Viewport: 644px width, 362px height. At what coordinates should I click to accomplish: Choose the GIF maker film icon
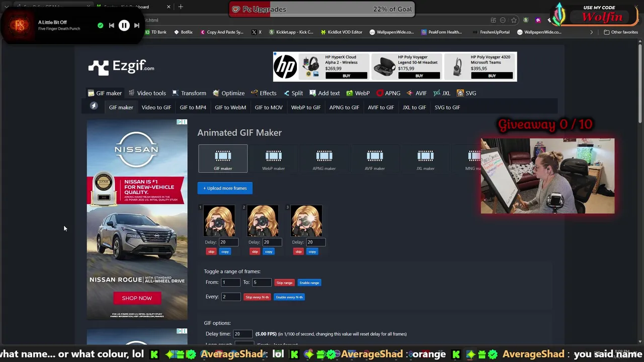coord(223,159)
